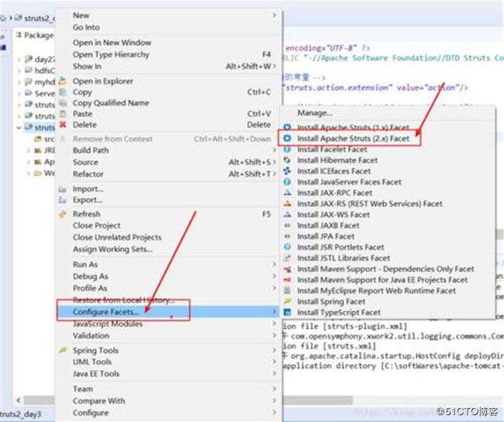Screen dimensions: 504x422
Task: Select Configure Facets... menu entry
Action: 169,312
